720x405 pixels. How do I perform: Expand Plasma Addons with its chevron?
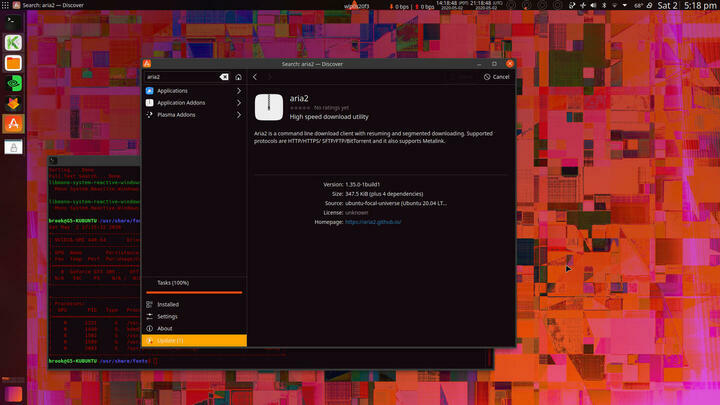click(239, 115)
